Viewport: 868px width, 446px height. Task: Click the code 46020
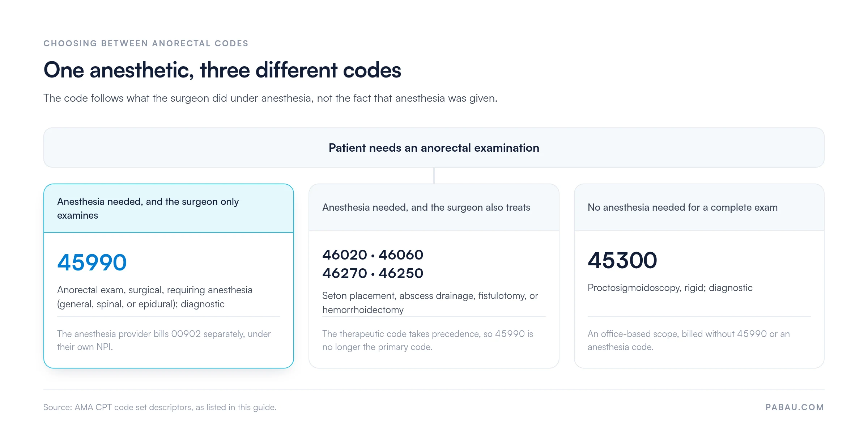pos(345,255)
